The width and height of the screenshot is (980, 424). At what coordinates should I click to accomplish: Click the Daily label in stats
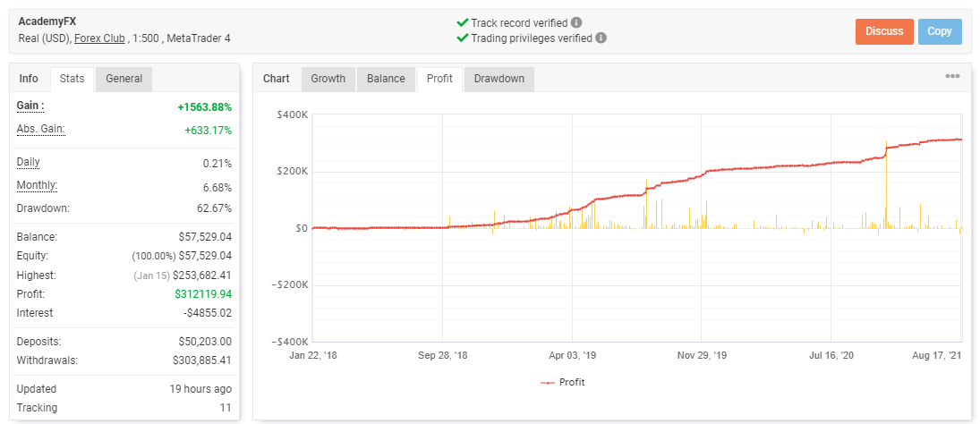click(x=29, y=162)
